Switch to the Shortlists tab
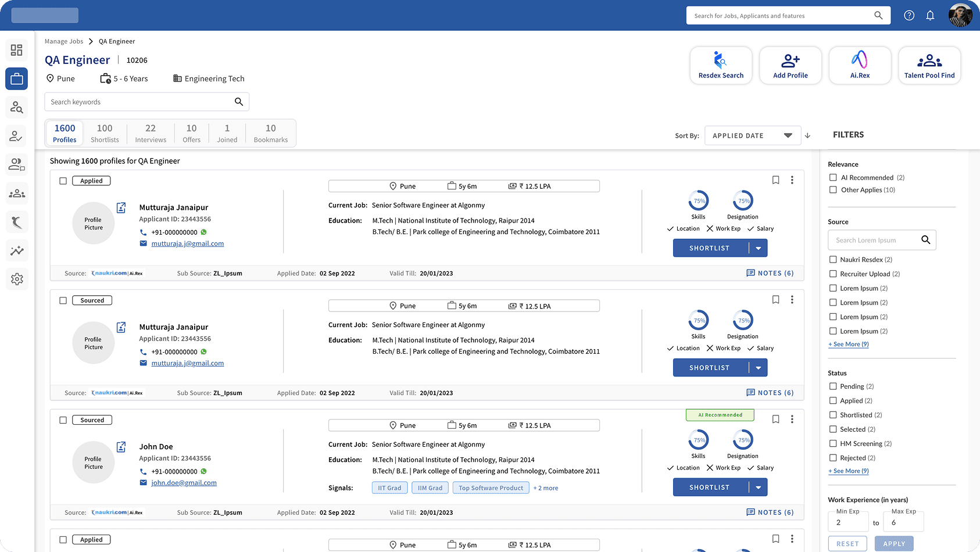 point(105,133)
